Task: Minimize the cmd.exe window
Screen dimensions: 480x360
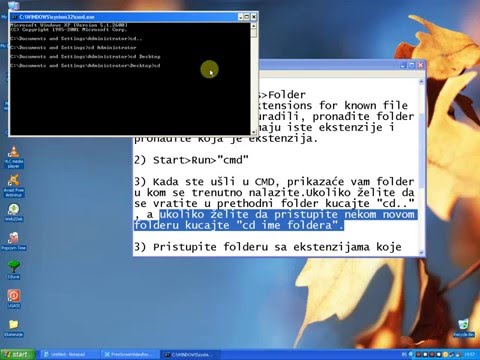Action: pos(240,17)
